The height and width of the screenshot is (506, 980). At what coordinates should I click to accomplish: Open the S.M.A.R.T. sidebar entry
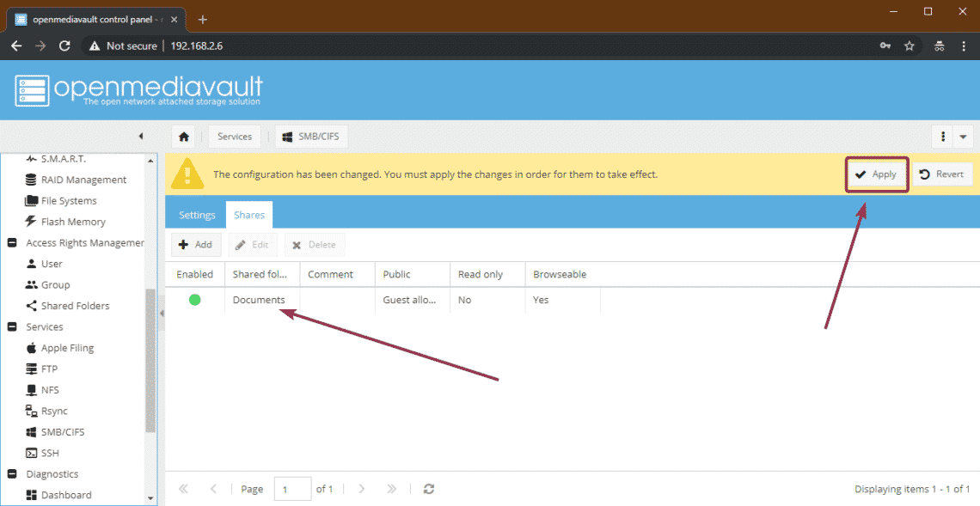point(63,159)
